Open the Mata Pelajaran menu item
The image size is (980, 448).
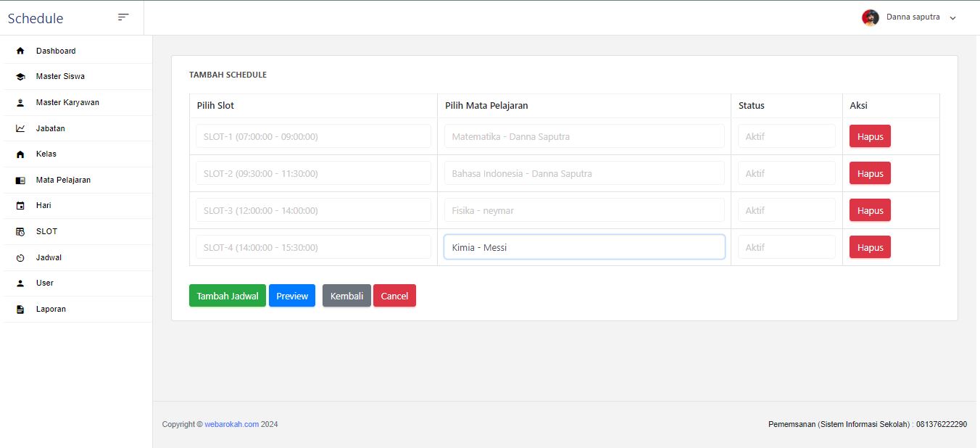pyautogui.click(x=63, y=180)
